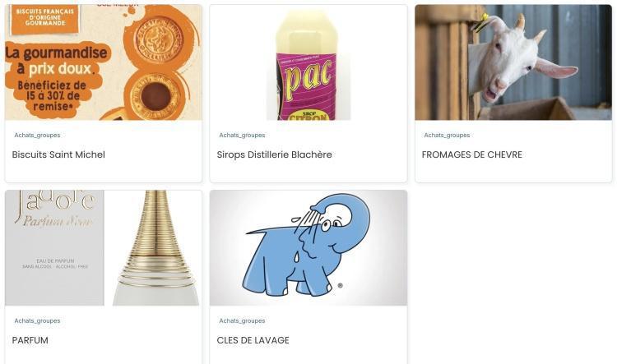The height and width of the screenshot is (364, 617).
Task: Open the pac citron syrup bottle image
Action: click(x=308, y=62)
